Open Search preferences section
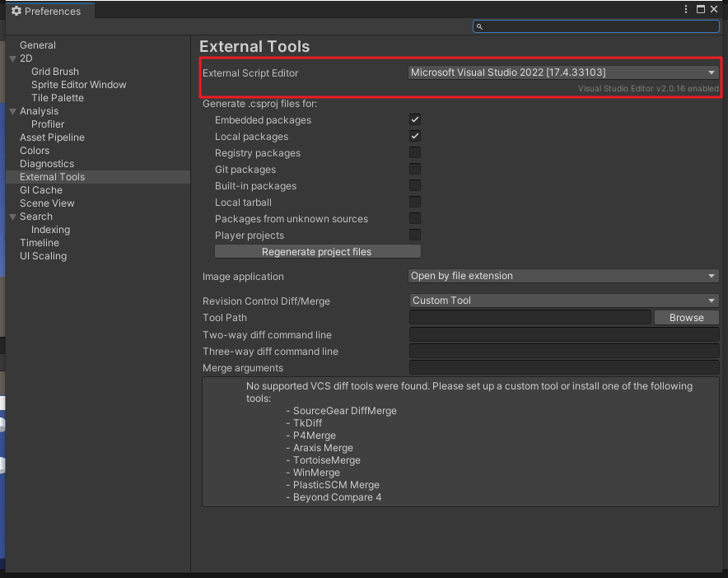Image resolution: width=728 pixels, height=578 pixels. (x=35, y=217)
